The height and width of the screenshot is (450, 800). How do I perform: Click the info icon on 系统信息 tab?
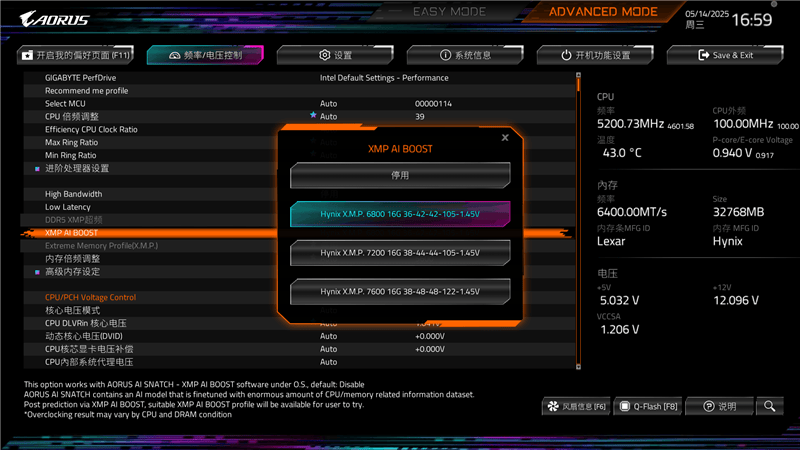(445, 55)
